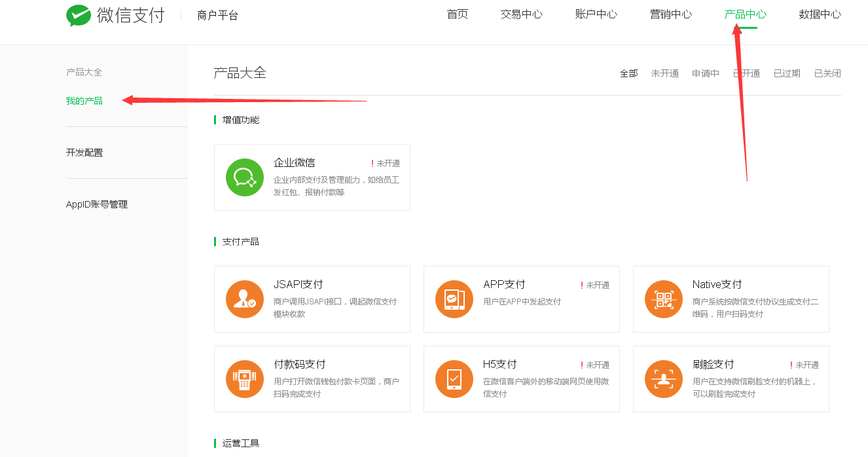
Task: Filter products by 全部
Action: tap(629, 73)
